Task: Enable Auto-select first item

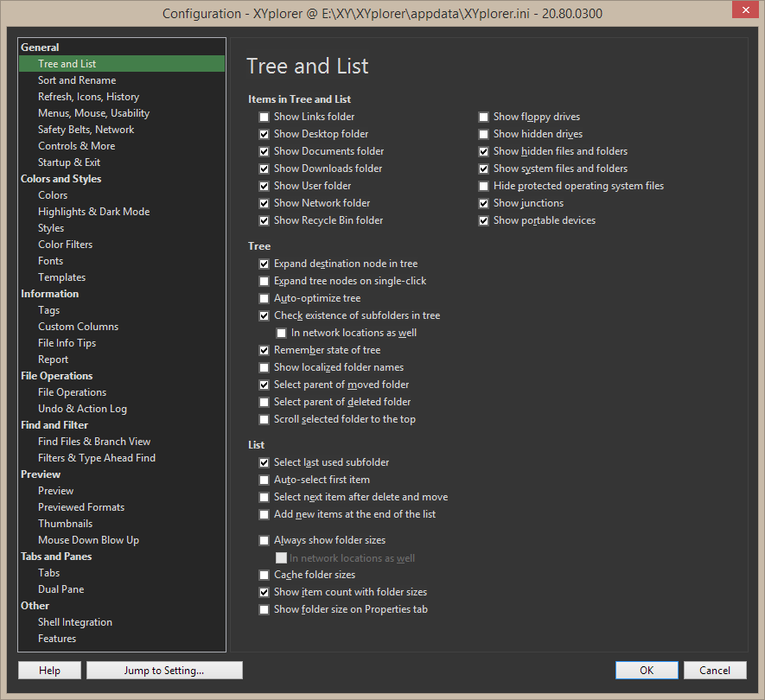Action: (264, 480)
